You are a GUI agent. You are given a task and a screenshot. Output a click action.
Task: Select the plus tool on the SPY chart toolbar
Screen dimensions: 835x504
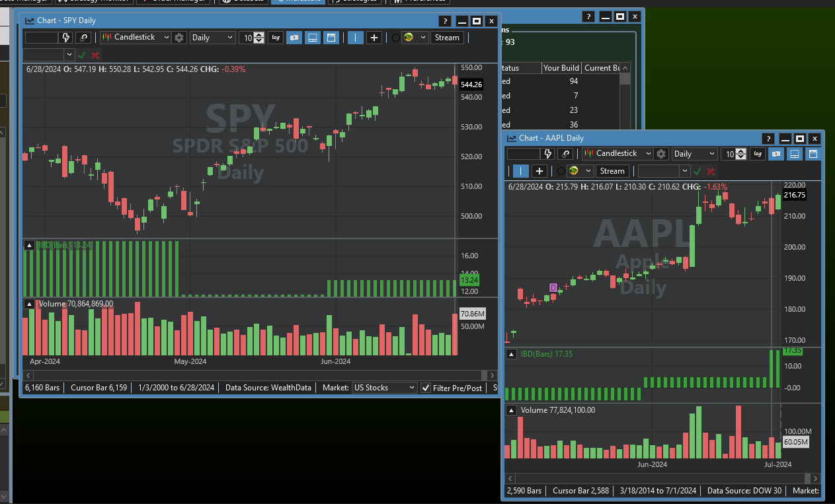point(374,38)
